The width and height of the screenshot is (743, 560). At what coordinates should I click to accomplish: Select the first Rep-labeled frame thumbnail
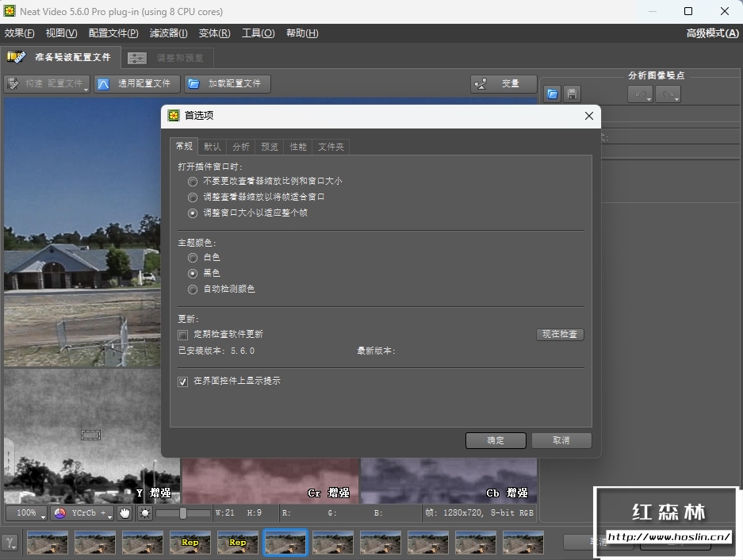click(190, 543)
